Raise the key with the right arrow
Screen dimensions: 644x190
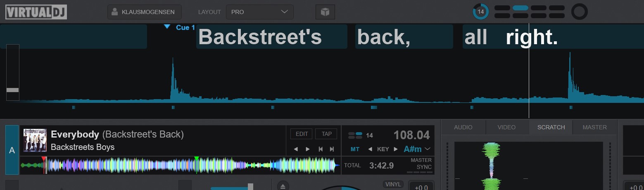click(396, 149)
